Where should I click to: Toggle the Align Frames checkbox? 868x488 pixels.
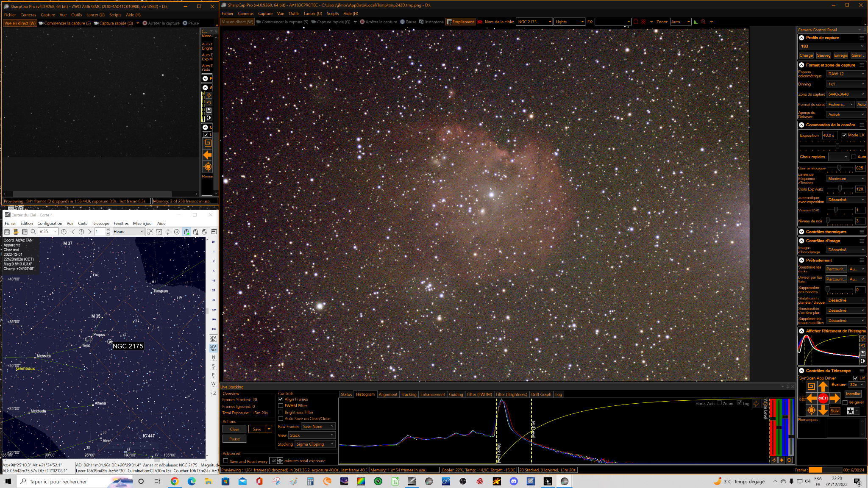[281, 399]
